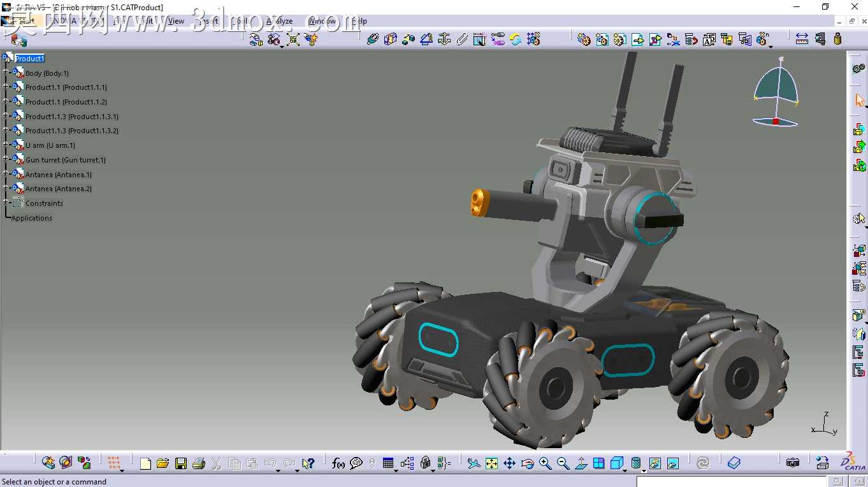Open the Help menu

[x=359, y=21]
